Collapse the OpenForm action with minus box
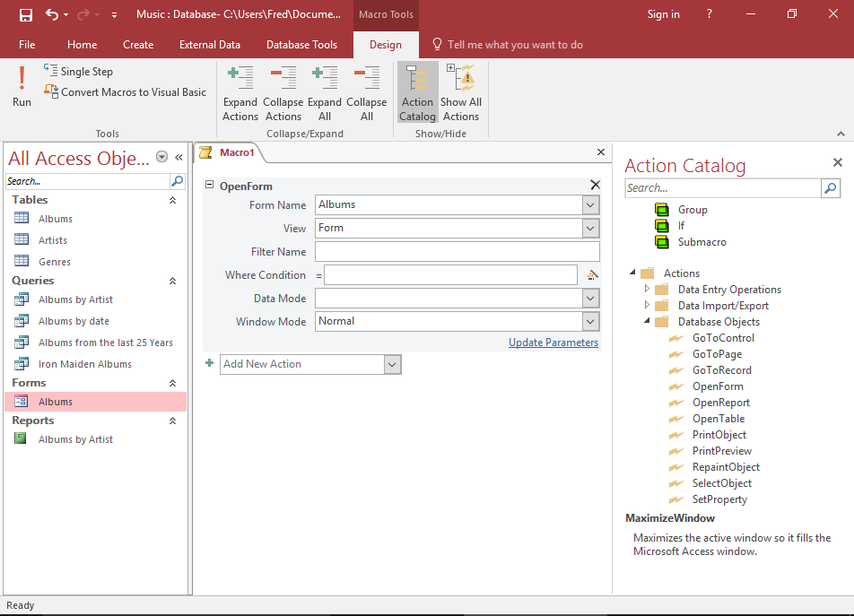The height and width of the screenshot is (616, 854). pyautogui.click(x=209, y=185)
